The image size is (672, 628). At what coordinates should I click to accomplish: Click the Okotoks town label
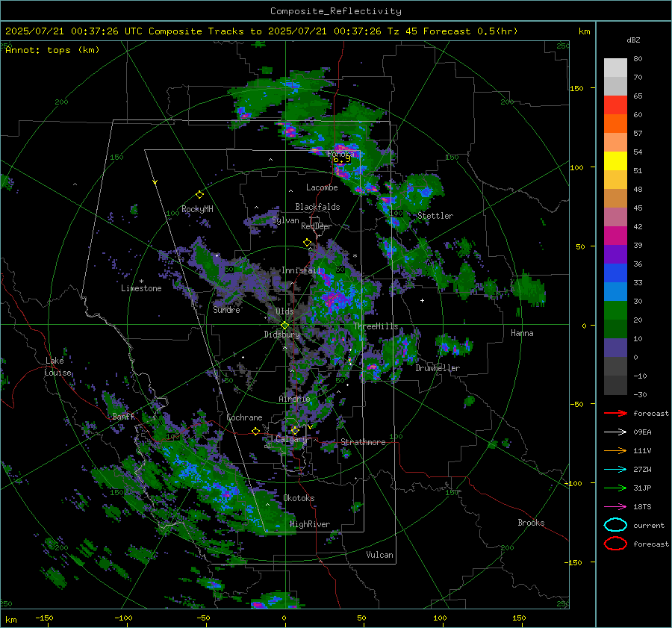299,498
